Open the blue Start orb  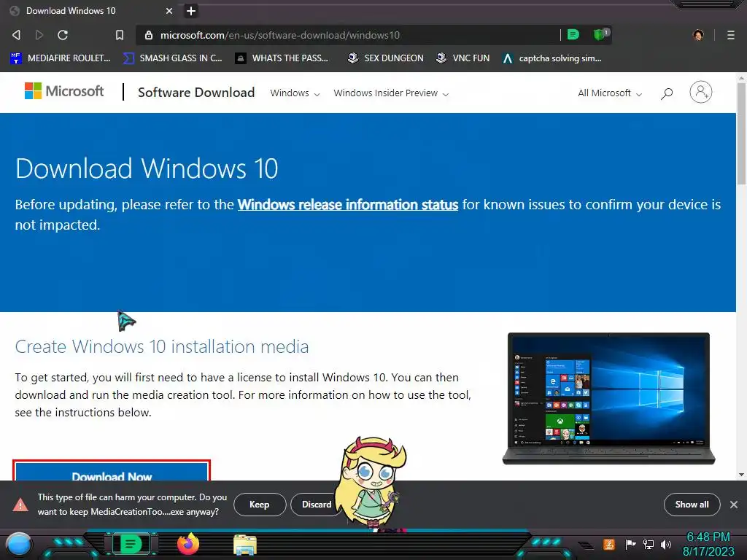click(19, 545)
